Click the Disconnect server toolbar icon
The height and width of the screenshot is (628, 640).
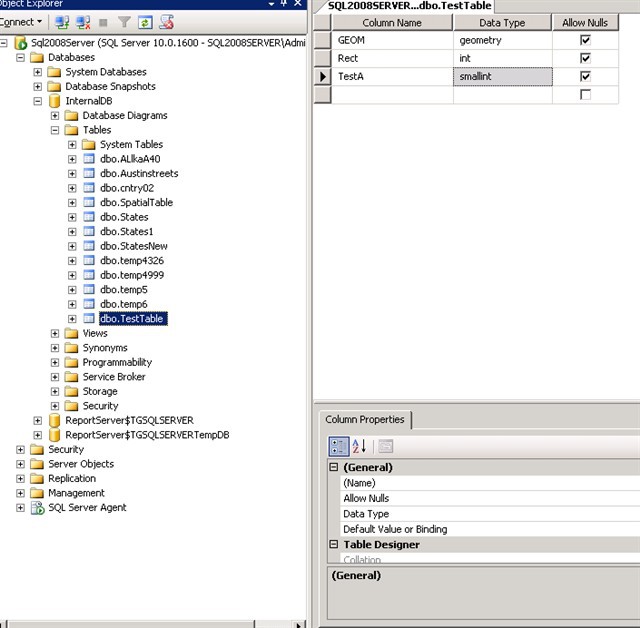pyautogui.click(x=84, y=21)
